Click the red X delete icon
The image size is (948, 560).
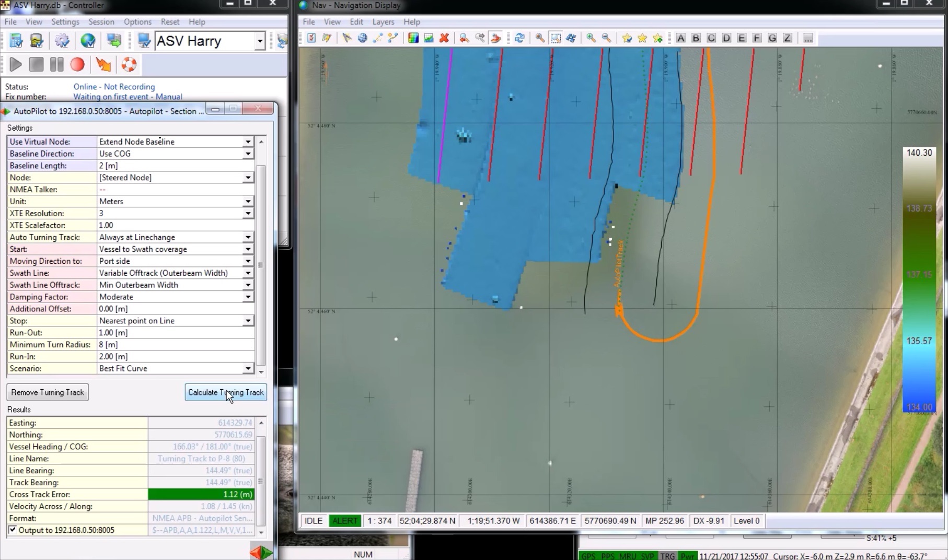444,38
